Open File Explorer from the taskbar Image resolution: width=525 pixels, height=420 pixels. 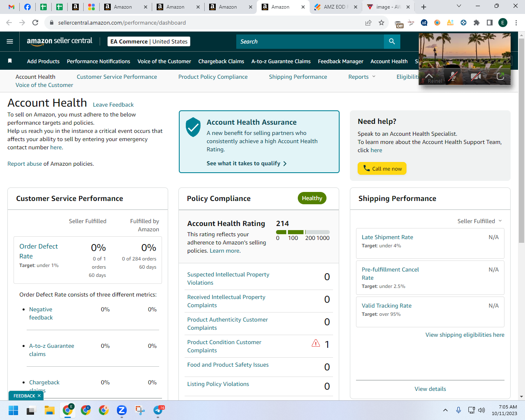50,410
